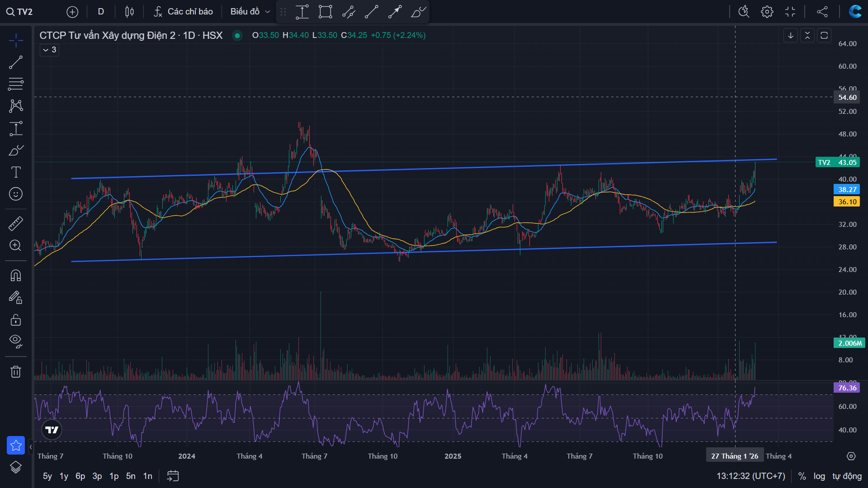Open Các chỉ báo indicators menu

coord(183,12)
